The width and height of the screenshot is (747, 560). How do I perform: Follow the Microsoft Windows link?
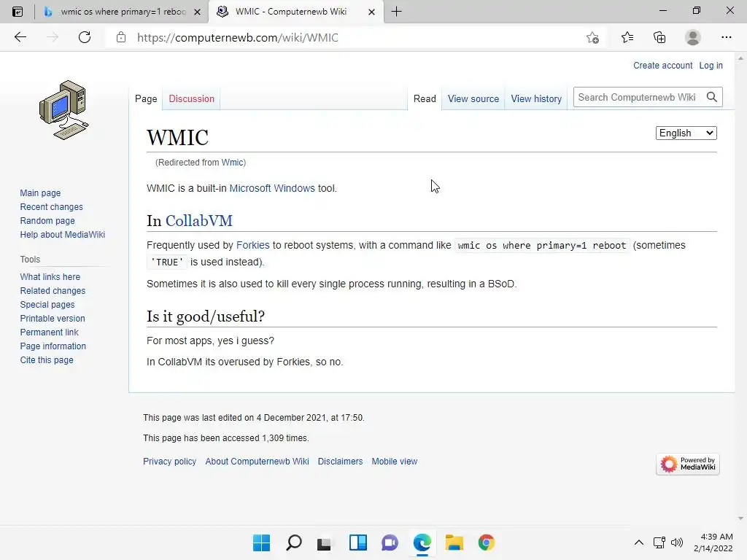point(272,188)
